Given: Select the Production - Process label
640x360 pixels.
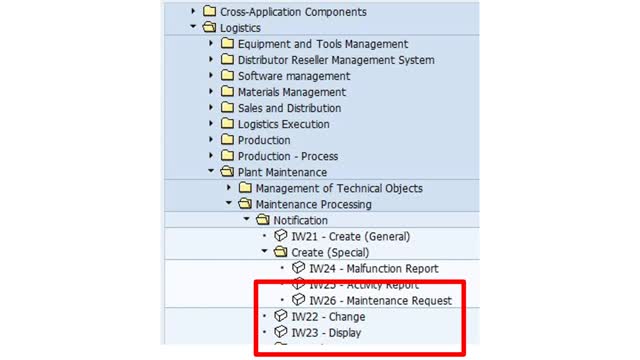Looking at the screenshot, I should [x=288, y=156].
